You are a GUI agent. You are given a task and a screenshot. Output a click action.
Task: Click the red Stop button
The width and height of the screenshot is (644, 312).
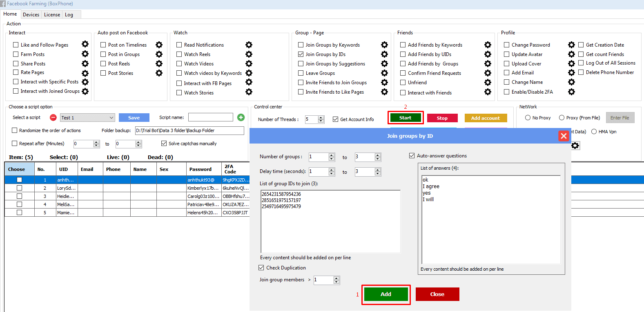442,118
